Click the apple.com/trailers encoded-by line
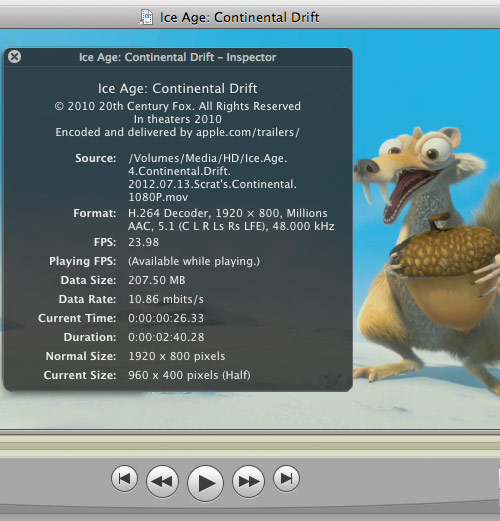This screenshot has height=521, width=500. point(178,132)
